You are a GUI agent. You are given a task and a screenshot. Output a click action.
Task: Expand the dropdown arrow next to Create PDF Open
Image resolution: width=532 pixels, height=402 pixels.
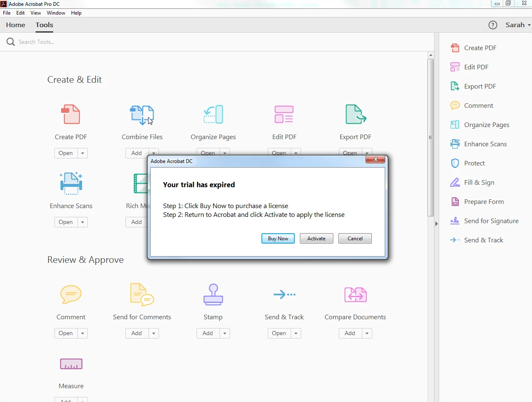82,153
